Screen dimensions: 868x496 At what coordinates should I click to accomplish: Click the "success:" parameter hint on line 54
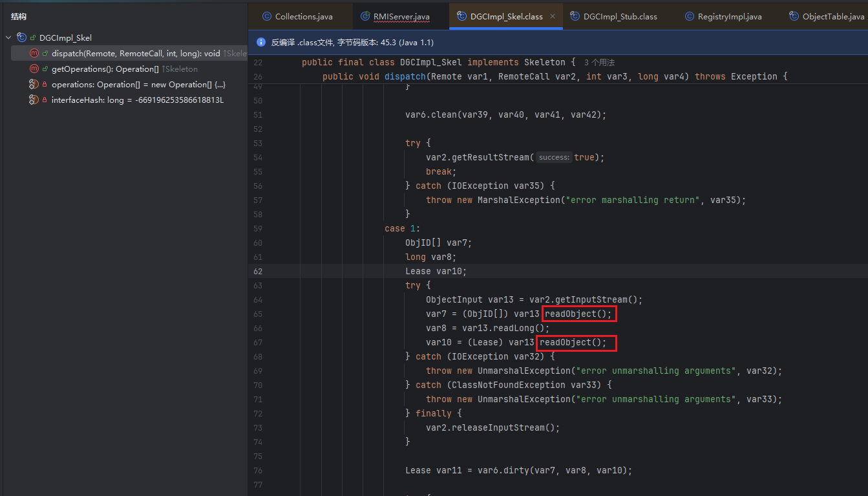pyautogui.click(x=554, y=157)
